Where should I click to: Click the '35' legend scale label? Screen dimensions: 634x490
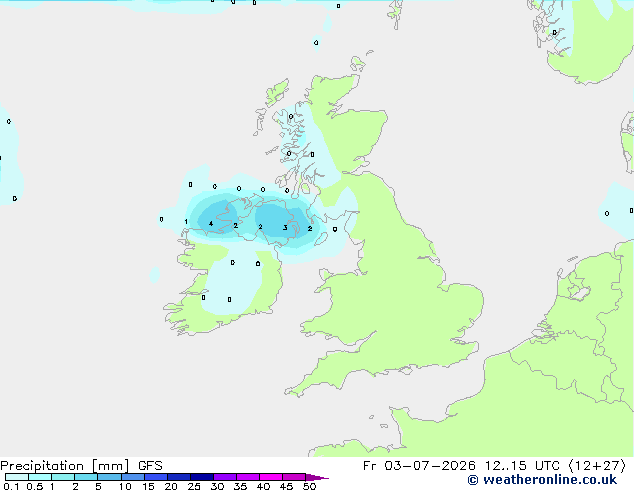coord(240,486)
